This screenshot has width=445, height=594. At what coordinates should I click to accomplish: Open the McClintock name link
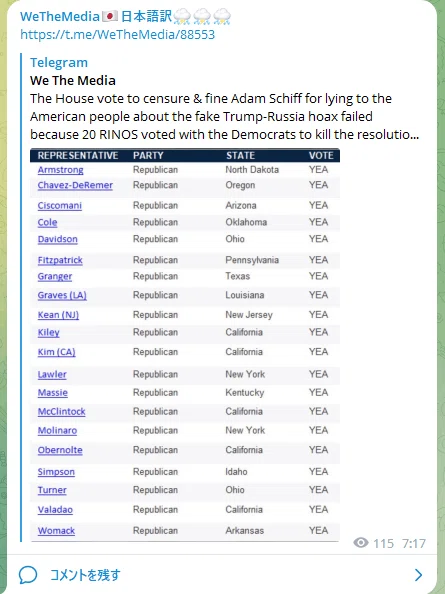point(61,411)
